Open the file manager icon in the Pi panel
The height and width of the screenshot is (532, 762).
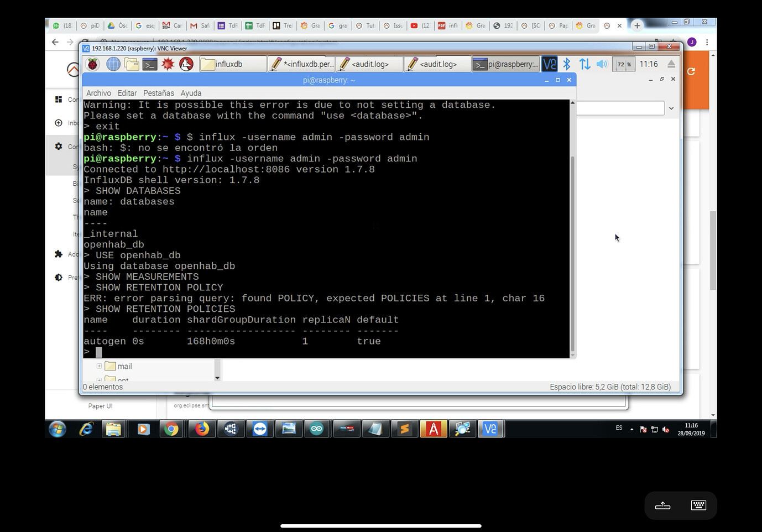tap(131, 64)
